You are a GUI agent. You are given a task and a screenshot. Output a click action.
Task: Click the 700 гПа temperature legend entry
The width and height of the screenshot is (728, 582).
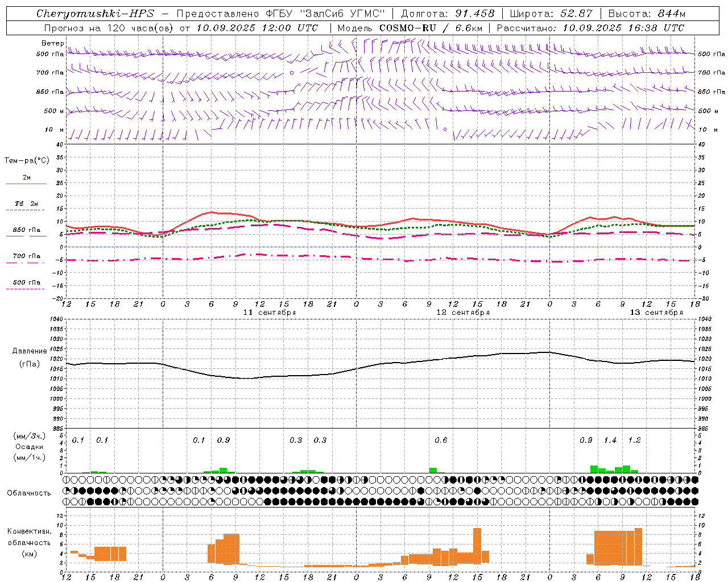click(27, 256)
